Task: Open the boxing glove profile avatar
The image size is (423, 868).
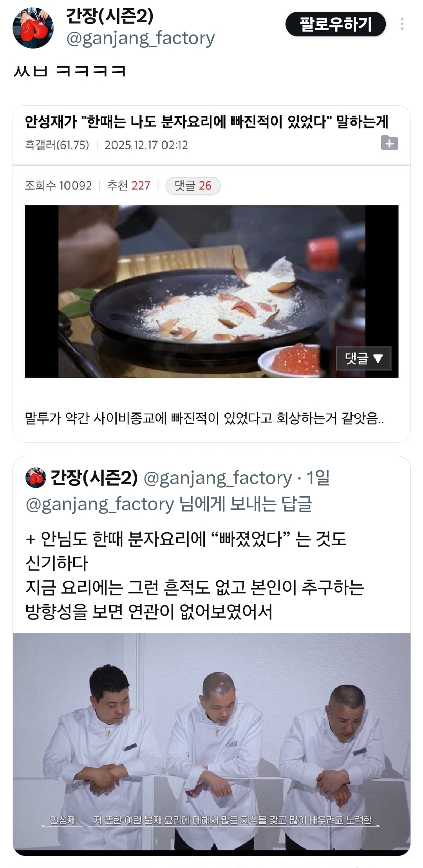Action: click(33, 28)
